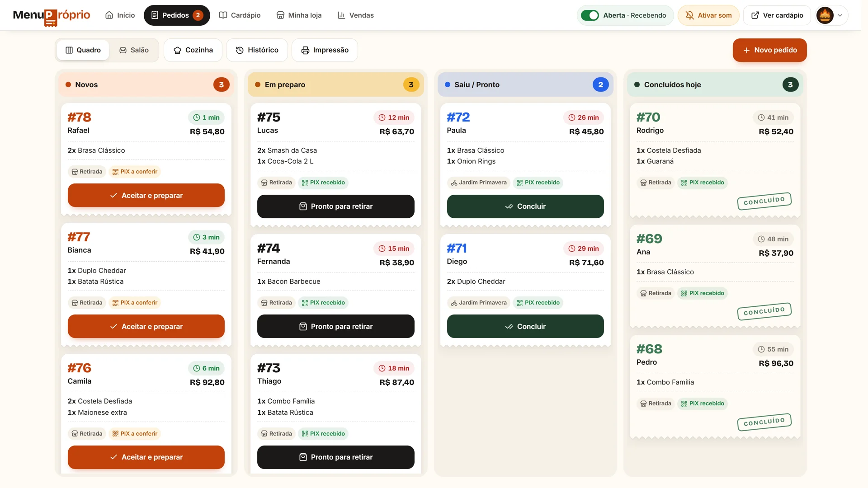868x488 pixels.
Task: Click Retirada tag on Rodrigo's order #70
Action: click(x=656, y=183)
